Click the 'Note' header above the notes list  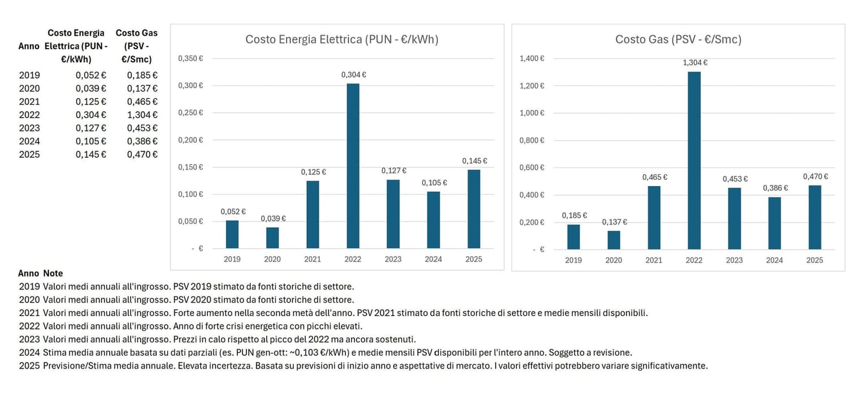click(53, 273)
